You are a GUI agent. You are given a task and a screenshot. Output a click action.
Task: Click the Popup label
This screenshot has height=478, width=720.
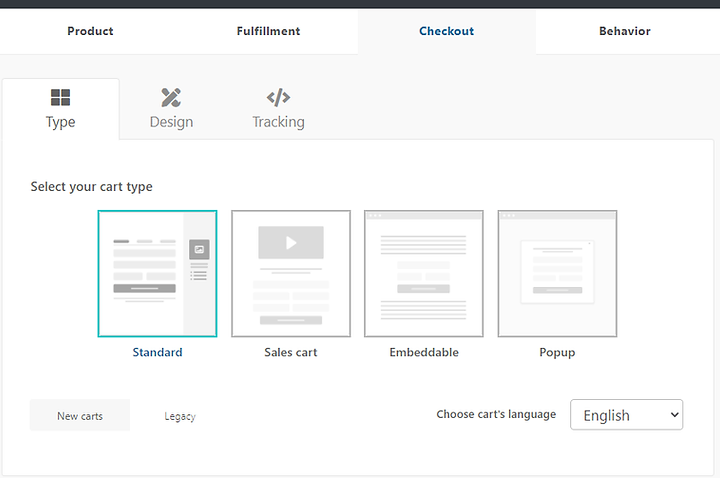click(x=557, y=353)
